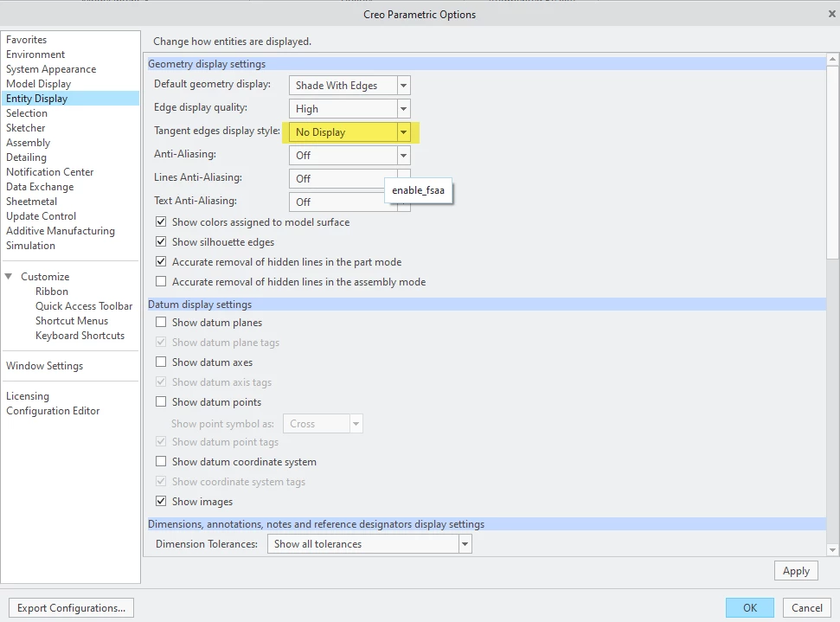Image resolution: width=840 pixels, height=622 pixels.
Task: Select Environment in the sidebar
Action: pyautogui.click(x=35, y=55)
